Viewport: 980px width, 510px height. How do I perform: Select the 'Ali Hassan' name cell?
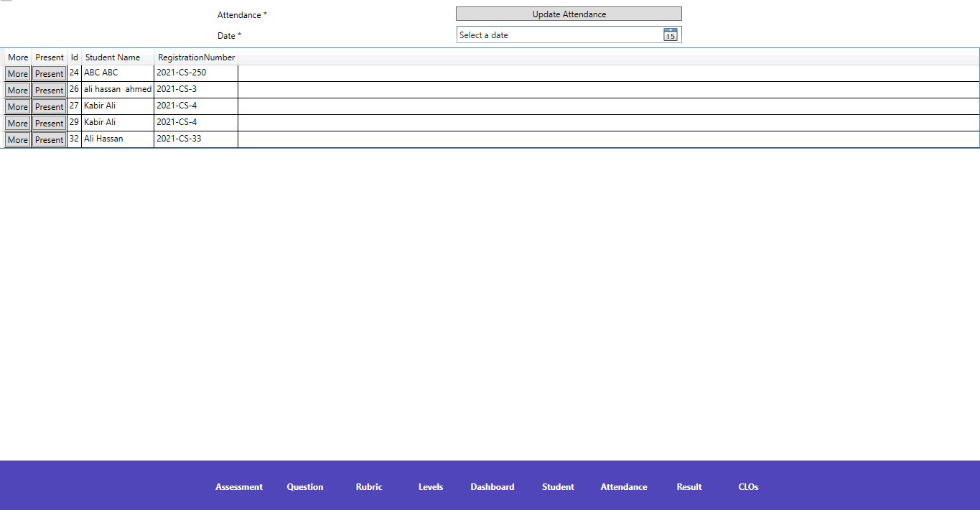pos(118,139)
